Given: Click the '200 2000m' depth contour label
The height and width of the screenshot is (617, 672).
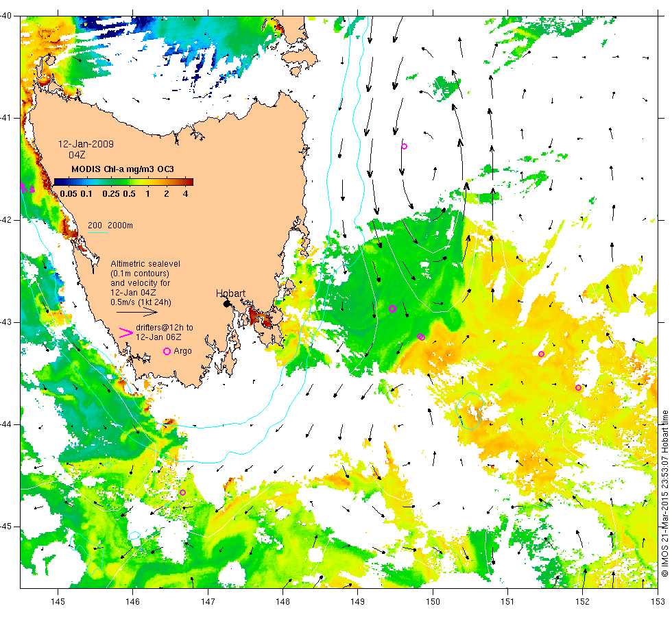Looking at the screenshot, I should [x=110, y=226].
